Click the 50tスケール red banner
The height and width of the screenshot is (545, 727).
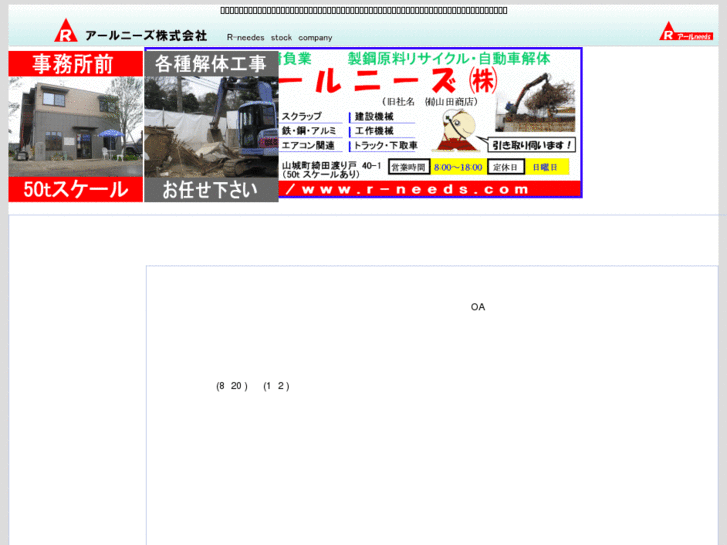coord(76,189)
